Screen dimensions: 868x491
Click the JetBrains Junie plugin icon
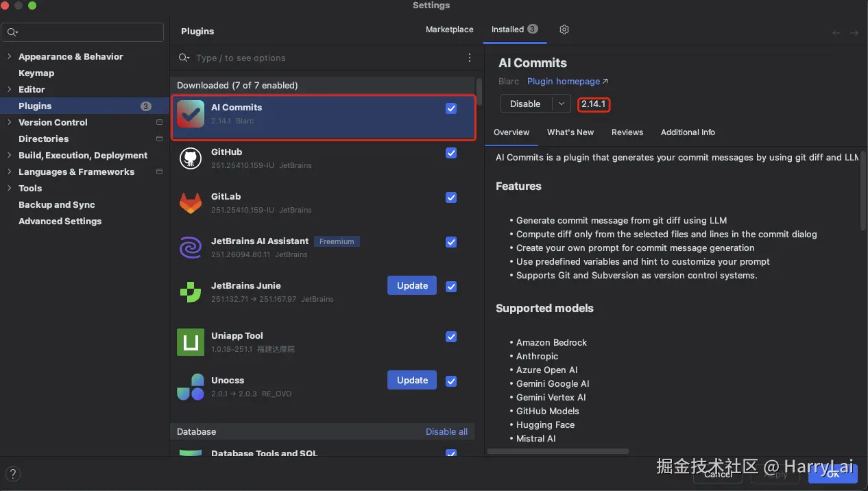(x=191, y=292)
